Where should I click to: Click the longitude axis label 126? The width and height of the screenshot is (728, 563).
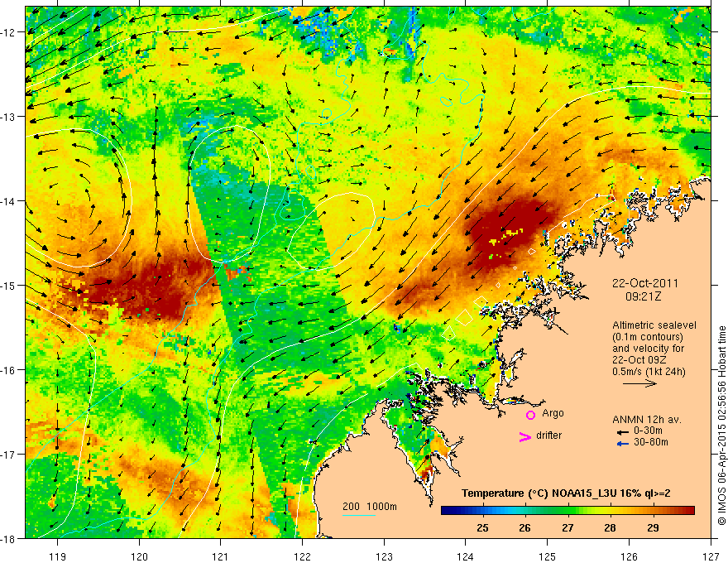tap(629, 556)
